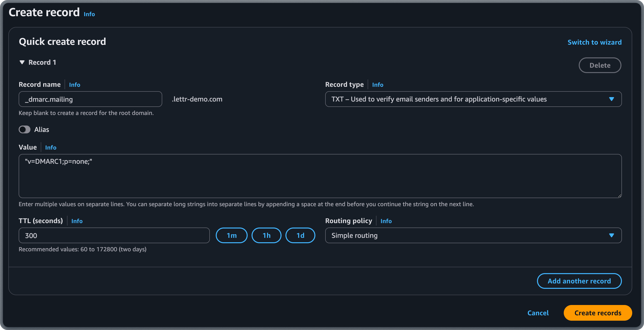Open Info help for Record name

click(75, 85)
